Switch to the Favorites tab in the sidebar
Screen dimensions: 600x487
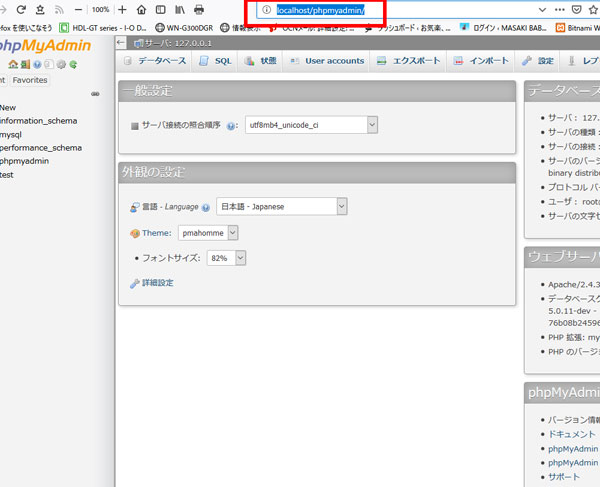[30, 80]
